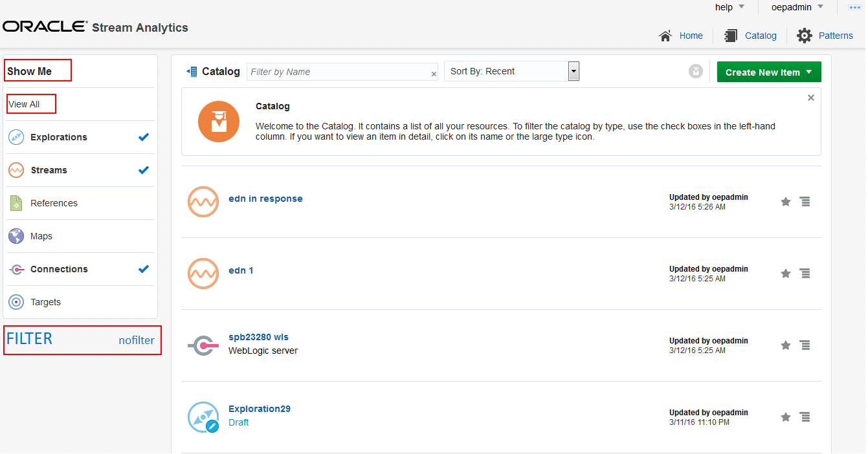Image resolution: width=868 pixels, height=454 pixels.
Task: Open Exploration29 item
Action: 260,409
